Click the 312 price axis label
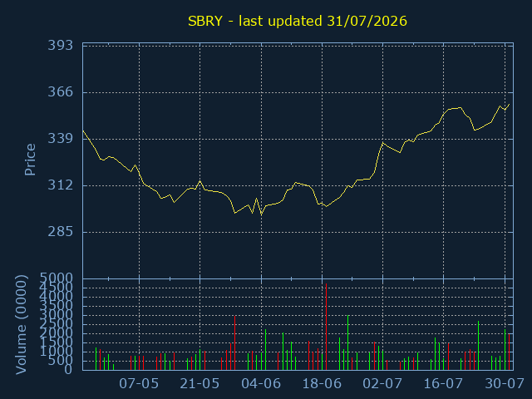532x399 pixels. tap(61, 185)
